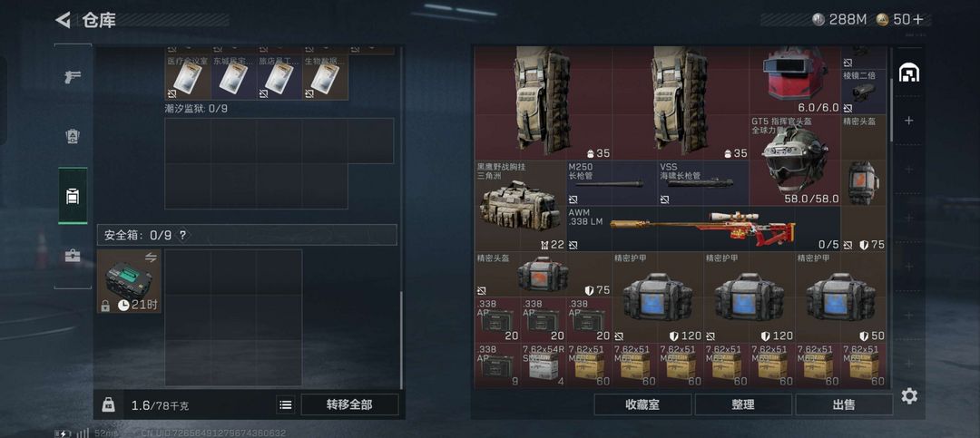Click the right inventory vertical scrollbar

pyautogui.click(x=891, y=110)
